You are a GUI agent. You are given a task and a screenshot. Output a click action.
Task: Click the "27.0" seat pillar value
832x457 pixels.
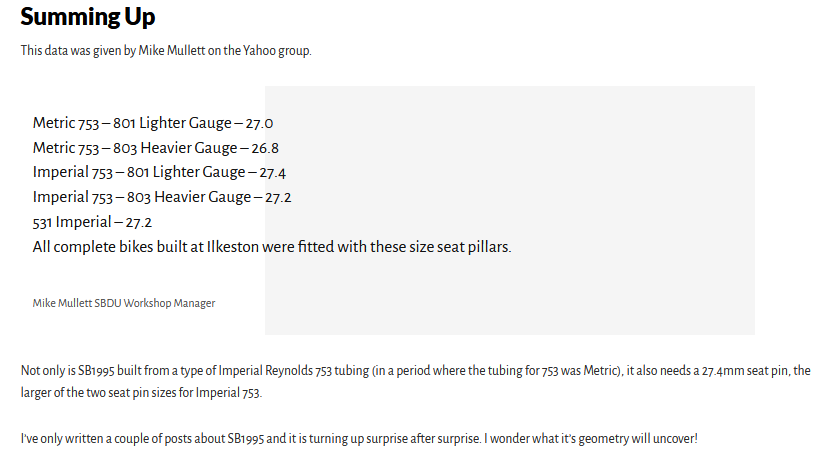click(259, 124)
